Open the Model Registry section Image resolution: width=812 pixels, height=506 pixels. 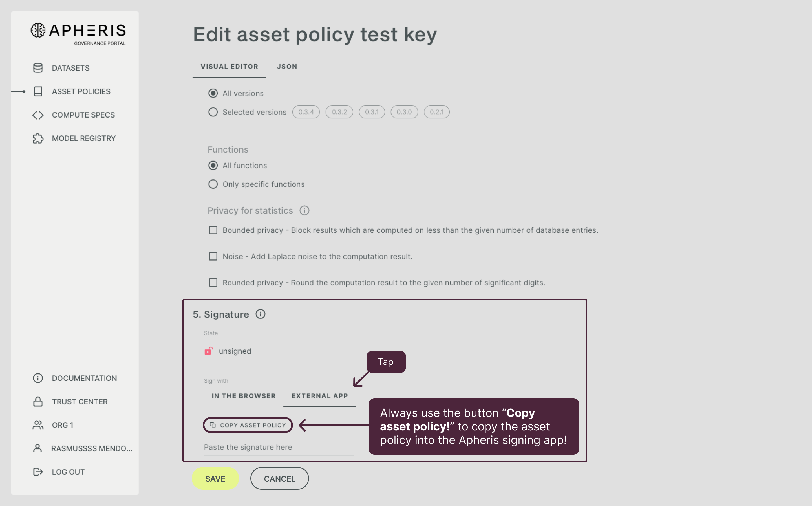[x=84, y=138]
